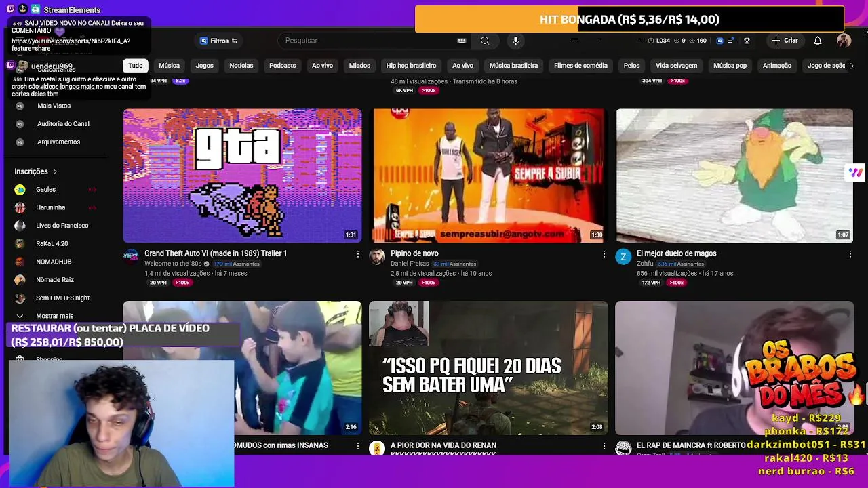This screenshot has width=868, height=488.
Task: Click the channel avatar beside EL RAP DE MAINCRA
Action: [x=623, y=448]
